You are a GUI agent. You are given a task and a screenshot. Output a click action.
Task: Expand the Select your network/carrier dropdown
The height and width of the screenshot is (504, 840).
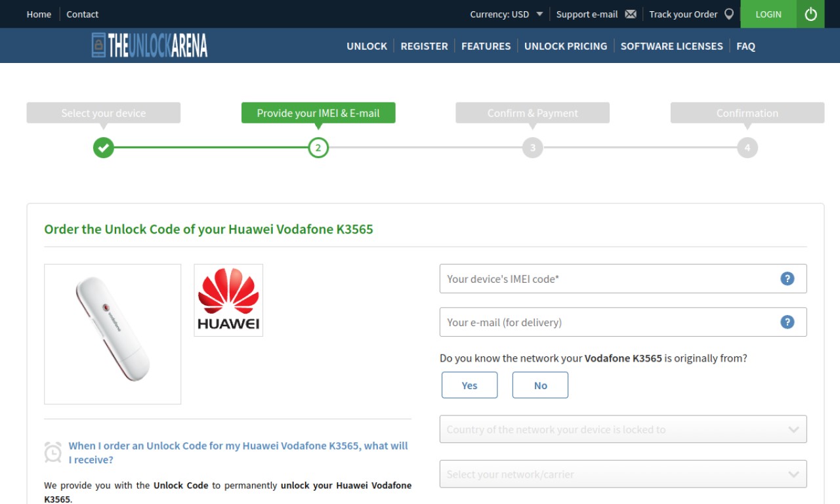pos(623,474)
